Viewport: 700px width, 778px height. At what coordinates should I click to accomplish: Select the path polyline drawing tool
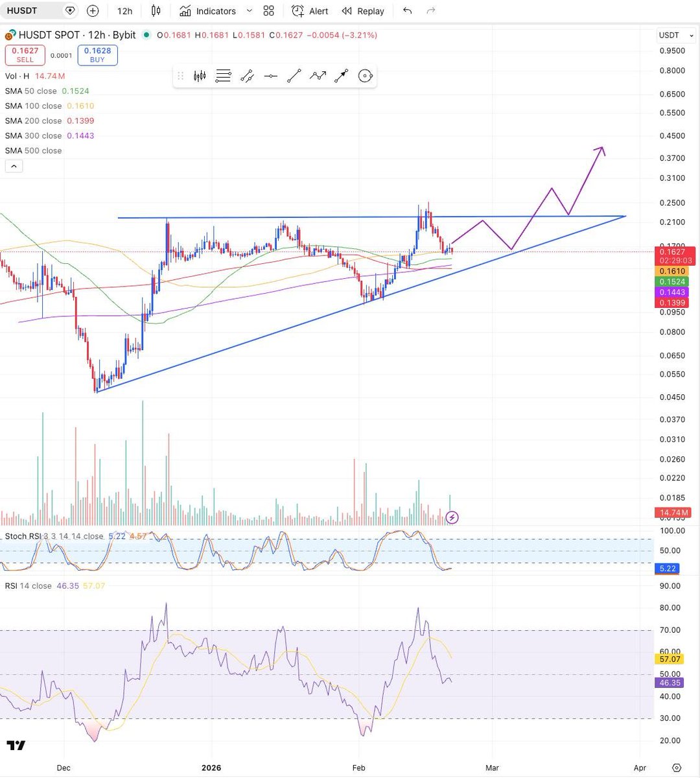click(x=318, y=77)
